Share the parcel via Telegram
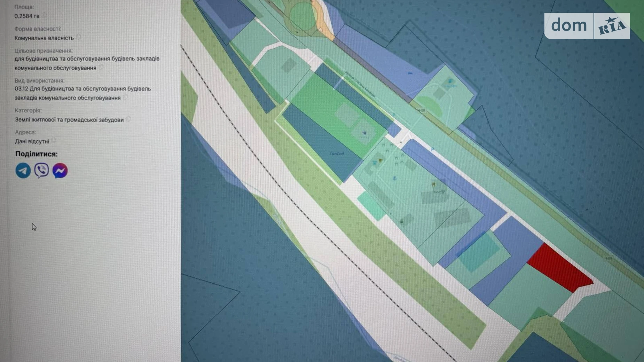The height and width of the screenshot is (362, 644). pos(23,171)
